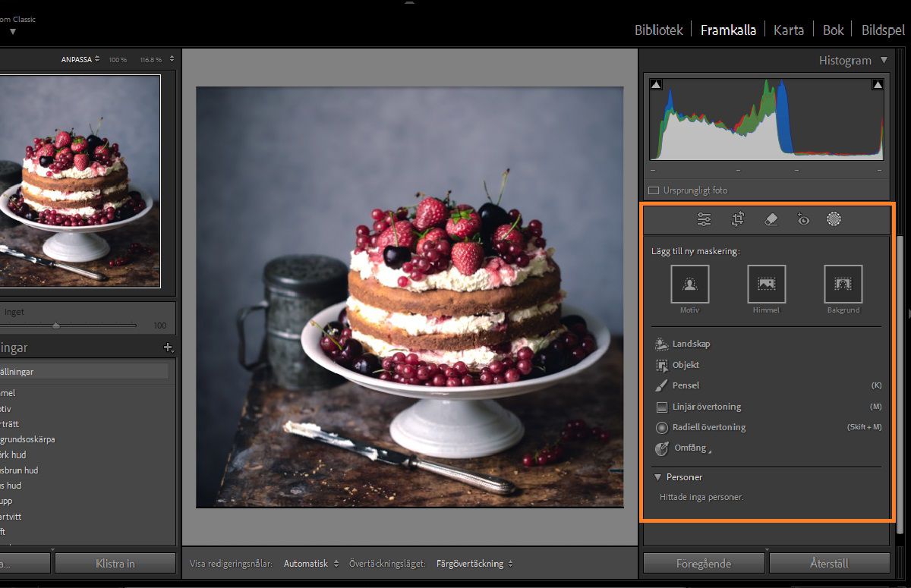Image resolution: width=911 pixels, height=588 pixels.
Task: Open the Färgövertäckning overlay mode dropdown
Action: (474, 564)
